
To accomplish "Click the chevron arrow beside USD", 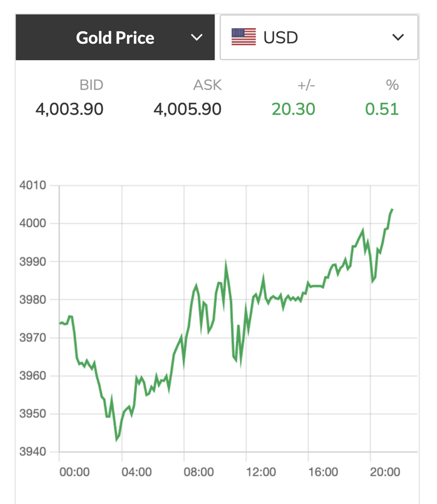I will (x=398, y=38).
